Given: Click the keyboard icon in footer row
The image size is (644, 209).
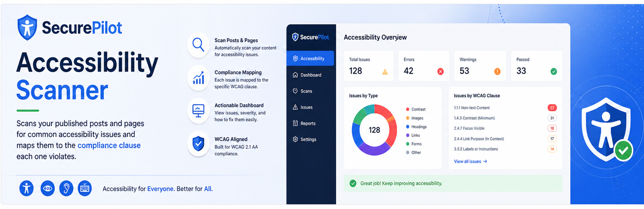Looking at the screenshot, I should (x=85, y=189).
